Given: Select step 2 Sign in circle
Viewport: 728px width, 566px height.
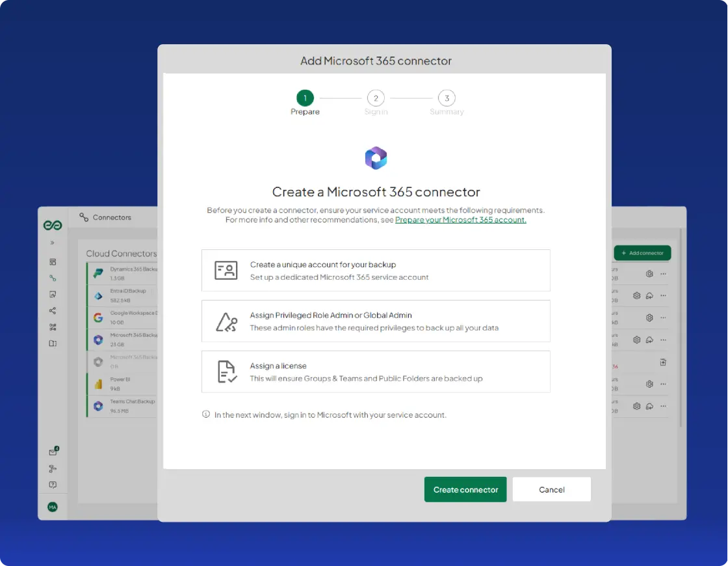Looking at the screenshot, I should 376,98.
